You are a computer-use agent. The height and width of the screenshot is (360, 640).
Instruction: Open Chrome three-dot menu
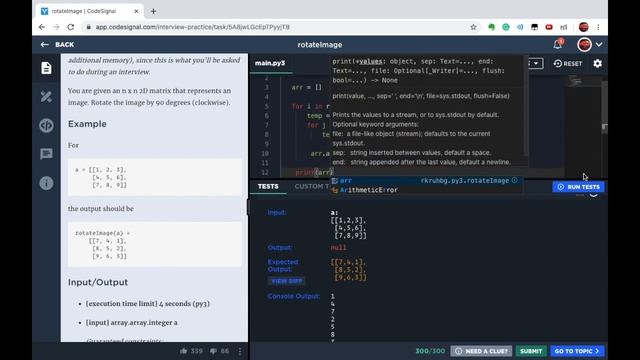[598, 27]
